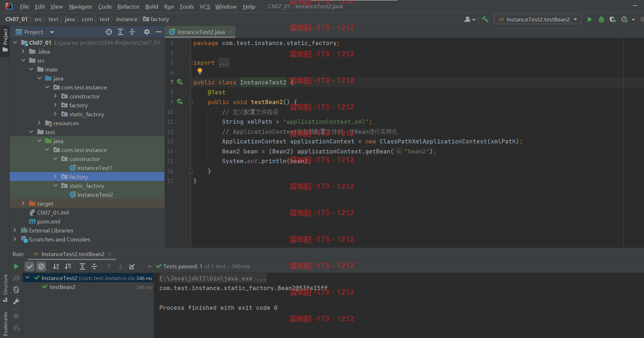Open the user account icon in the toolbar
This screenshot has width=644, height=338.
(469, 19)
